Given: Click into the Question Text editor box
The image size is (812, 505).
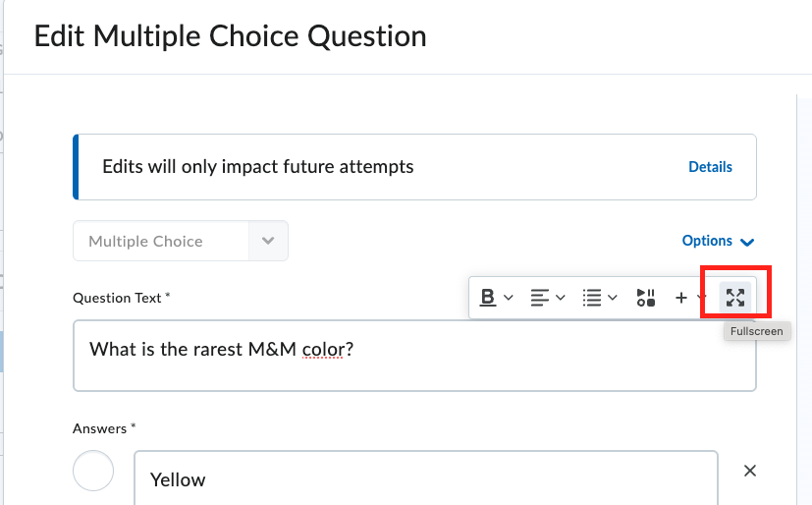Looking at the screenshot, I should [x=414, y=356].
